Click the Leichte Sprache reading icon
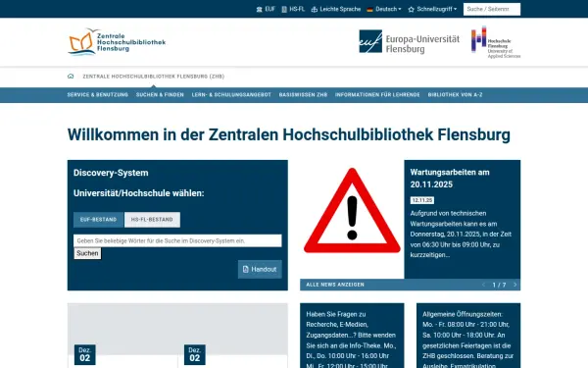This screenshot has height=368, width=588. coord(315,10)
